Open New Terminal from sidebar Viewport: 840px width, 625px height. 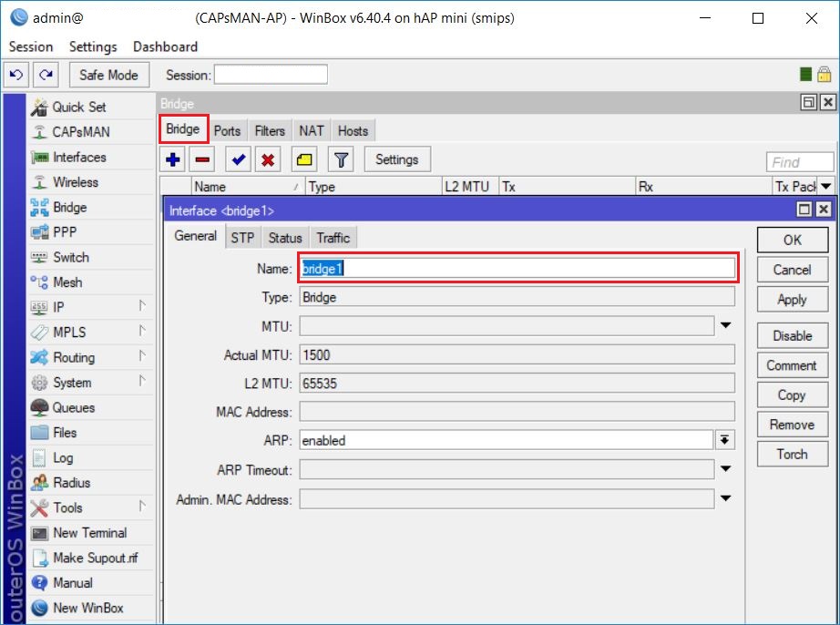90,533
